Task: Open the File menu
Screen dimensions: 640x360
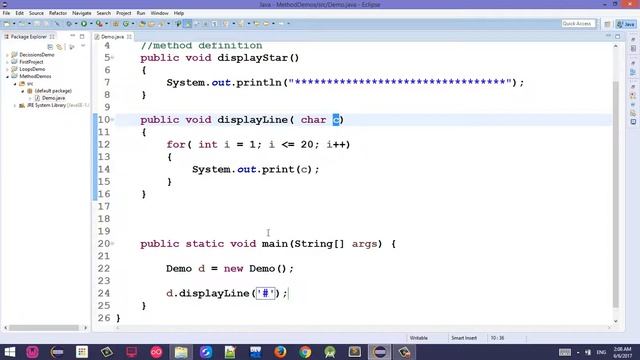Action: click(x=7, y=13)
